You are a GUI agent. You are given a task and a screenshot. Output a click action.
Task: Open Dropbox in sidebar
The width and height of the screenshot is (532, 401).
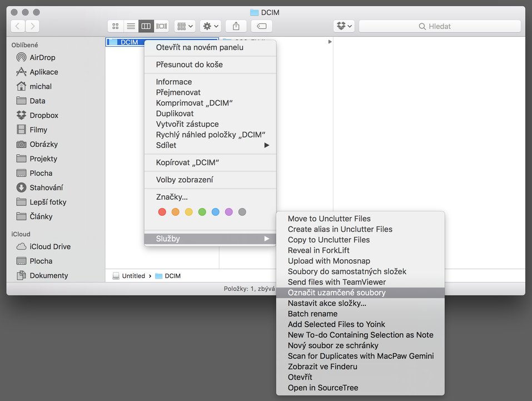pos(37,115)
